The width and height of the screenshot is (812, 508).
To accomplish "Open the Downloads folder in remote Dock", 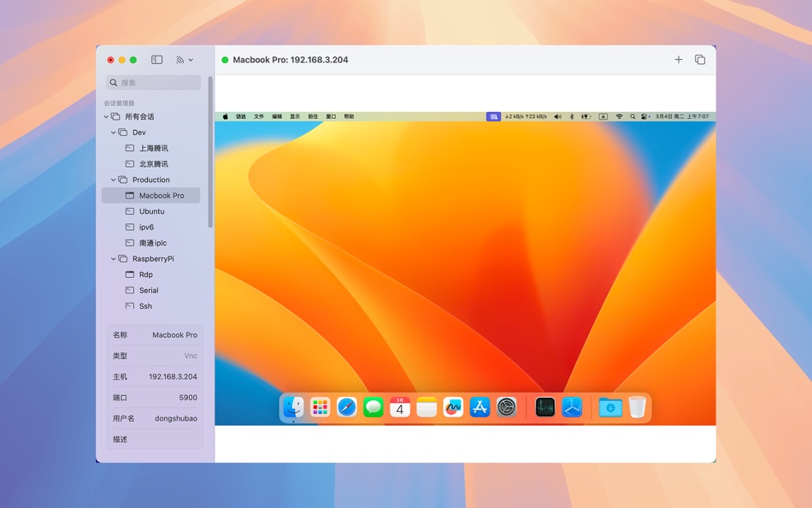I will tap(610, 407).
